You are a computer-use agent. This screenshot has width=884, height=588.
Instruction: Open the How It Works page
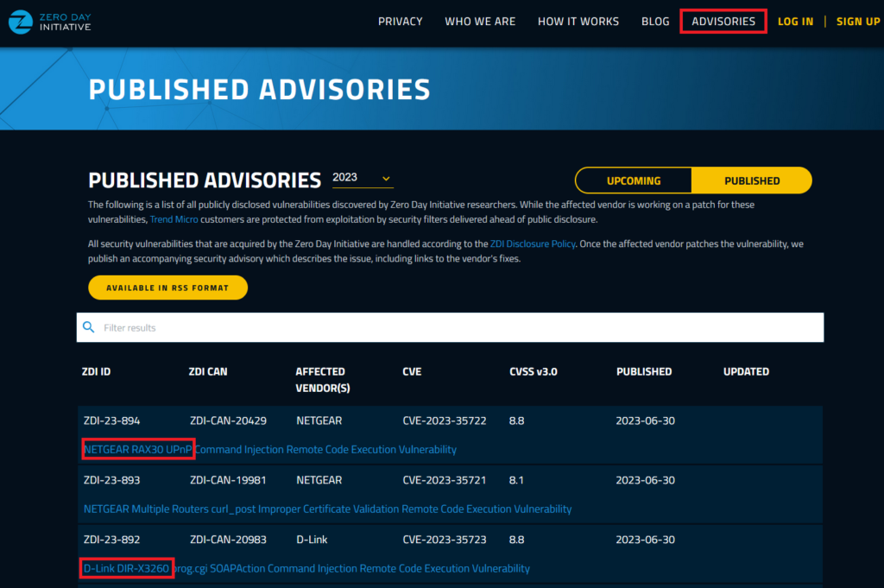pos(578,22)
